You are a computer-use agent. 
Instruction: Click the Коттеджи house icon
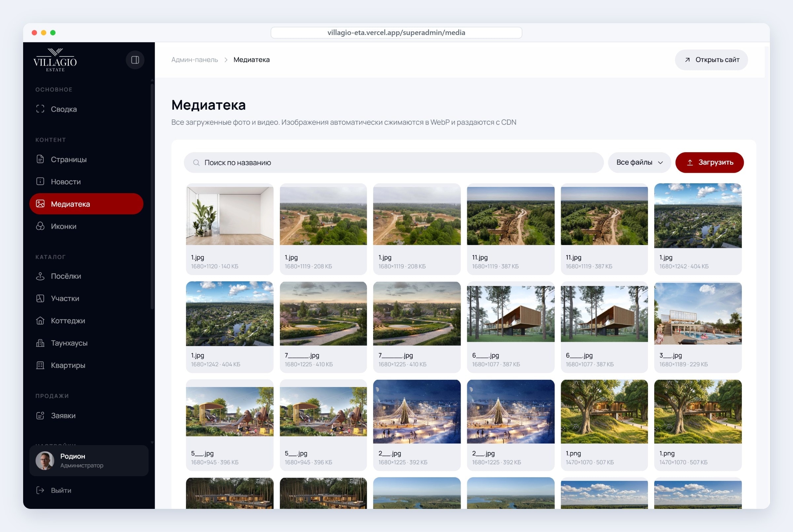40,320
